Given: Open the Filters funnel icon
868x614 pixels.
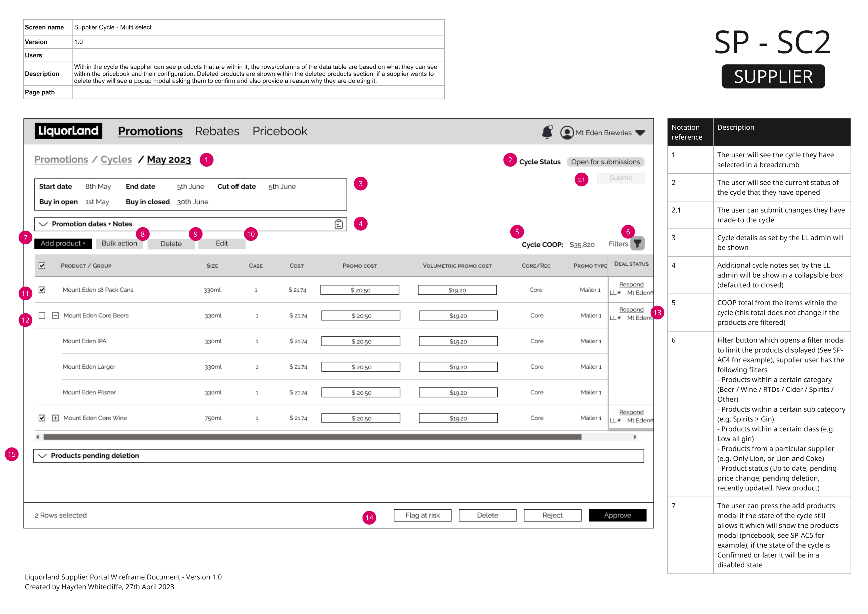Looking at the screenshot, I should click(x=637, y=244).
